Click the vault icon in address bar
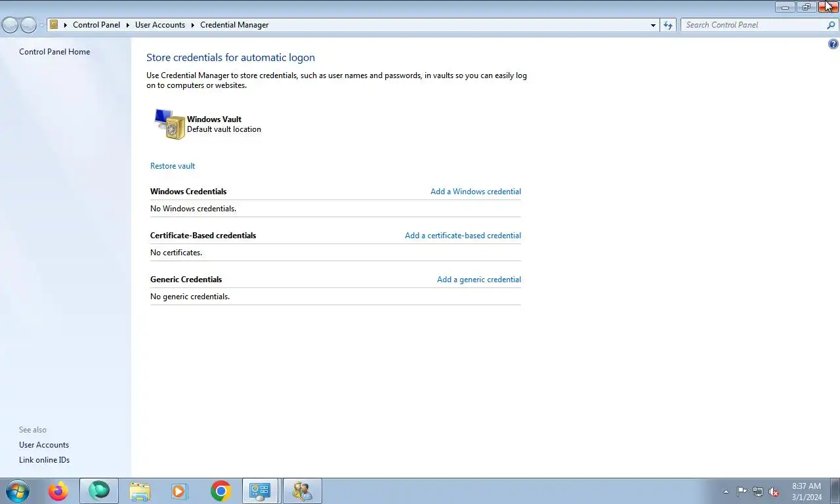Image resolution: width=840 pixels, height=504 pixels. (54, 25)
